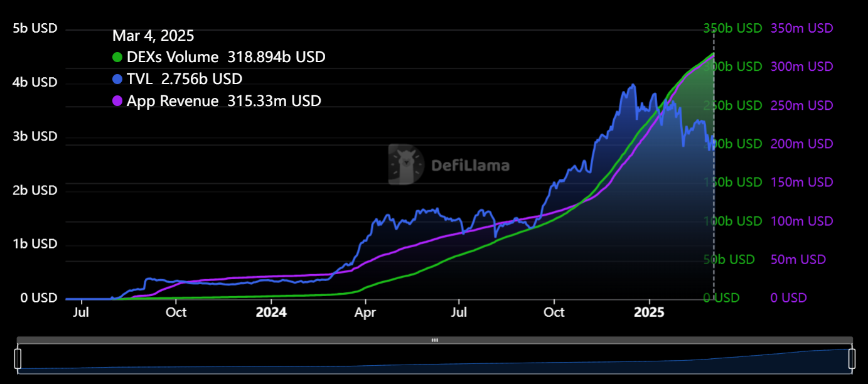Click the middle of the range slider track
This screenshot has height=384, width=868.
pos(435,358)
